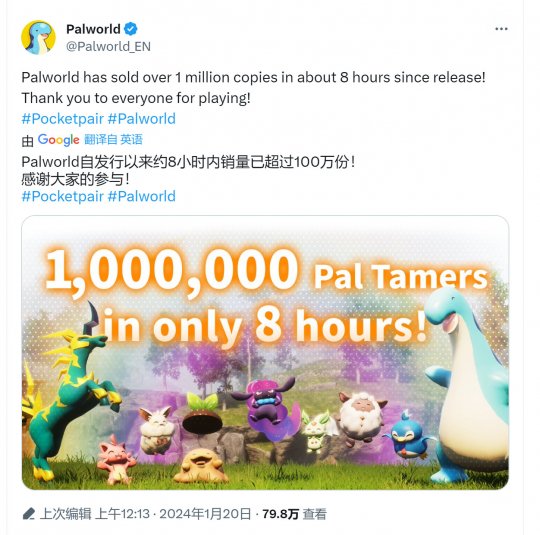
Task: Open the @Palworld_EN handle link
Action: coord(108,46)
